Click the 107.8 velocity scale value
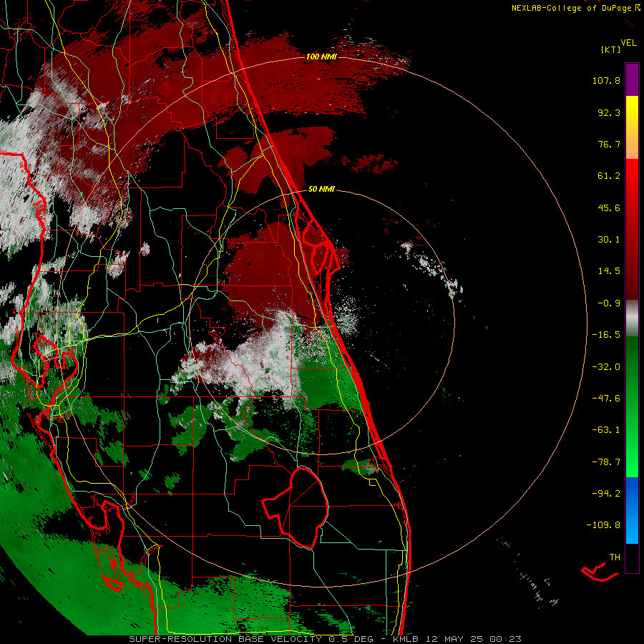Viewport: 644px width, 644px height. coord(606,80)
